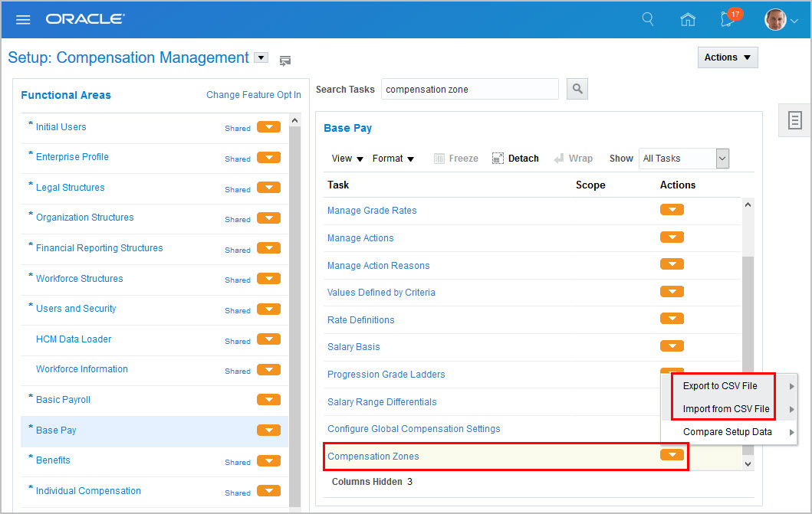
Task: Open actions dropdown for Compensation Zones
Action: pyautogui.click(x=672, y=455)
